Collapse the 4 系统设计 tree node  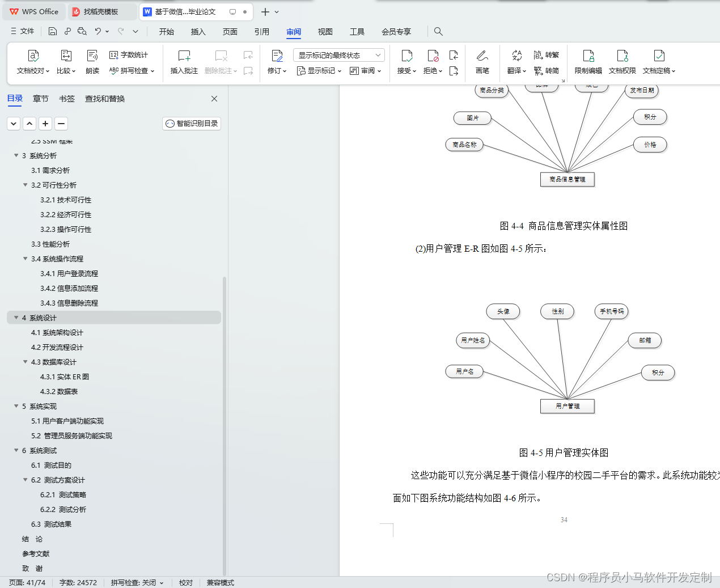click(16, 318)
